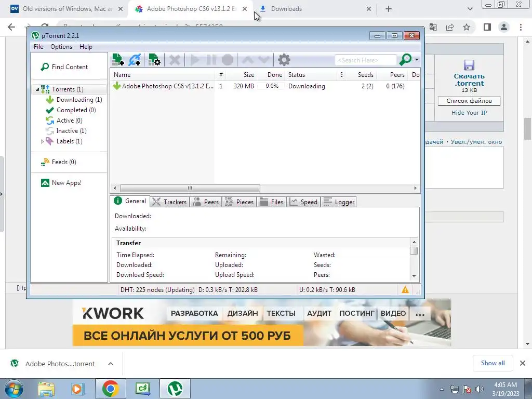Click the volume speaker icon in system tray
Viewport: 532px width, 399px height.
pyautogui.click(x=480, y=389)
